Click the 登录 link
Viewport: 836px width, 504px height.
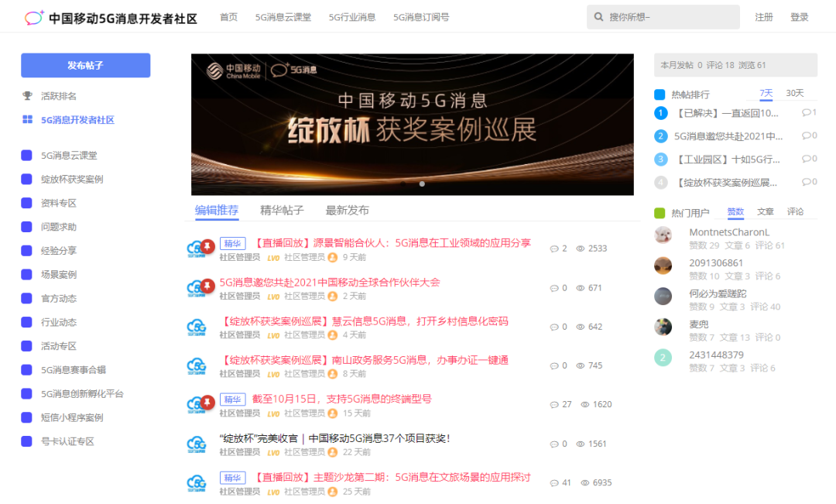pyautogui.click(x=799, y=17)
